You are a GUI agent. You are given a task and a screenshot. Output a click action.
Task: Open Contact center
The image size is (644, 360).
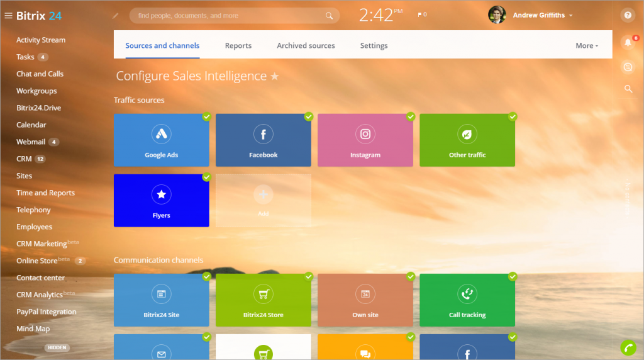(40, 278)
